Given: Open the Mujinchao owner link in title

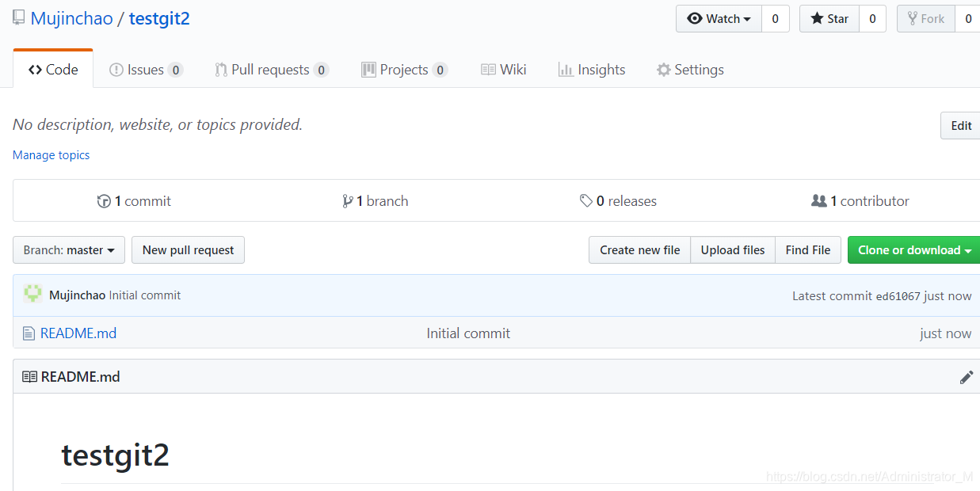Looking at the screenshot, I should coord(72,19).
